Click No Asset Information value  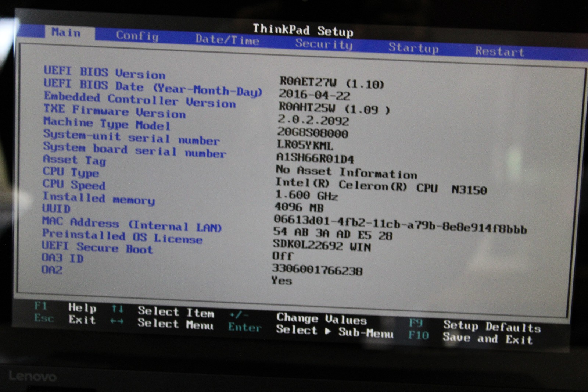coord(347,172)
